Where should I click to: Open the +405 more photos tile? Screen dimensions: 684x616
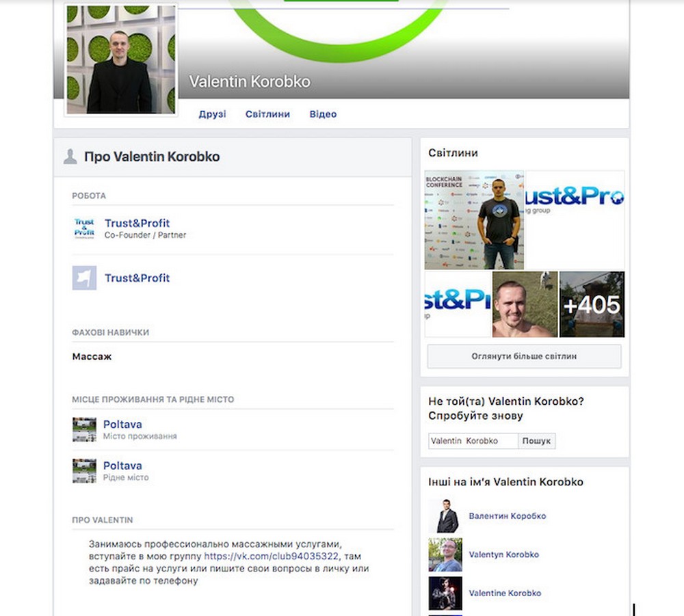tap(592, 304)
